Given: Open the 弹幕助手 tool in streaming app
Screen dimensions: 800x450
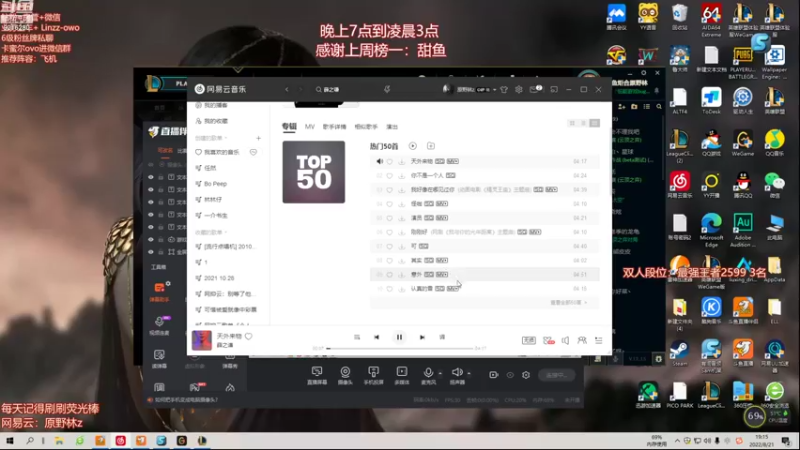Looking at the screenshot, I should (x=159, y=292).
